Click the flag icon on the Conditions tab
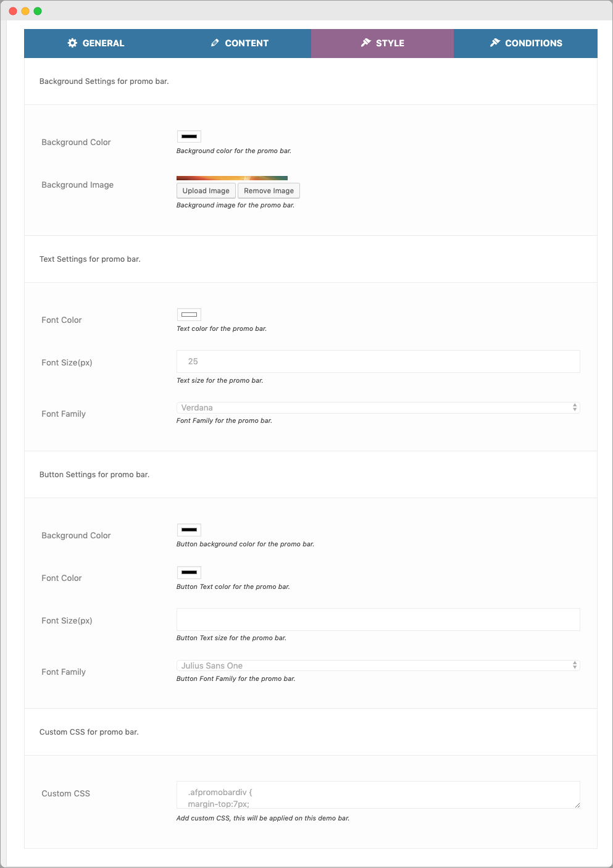Image resolution: width=613 pixels, height=868 pixels. pos(494,43)
